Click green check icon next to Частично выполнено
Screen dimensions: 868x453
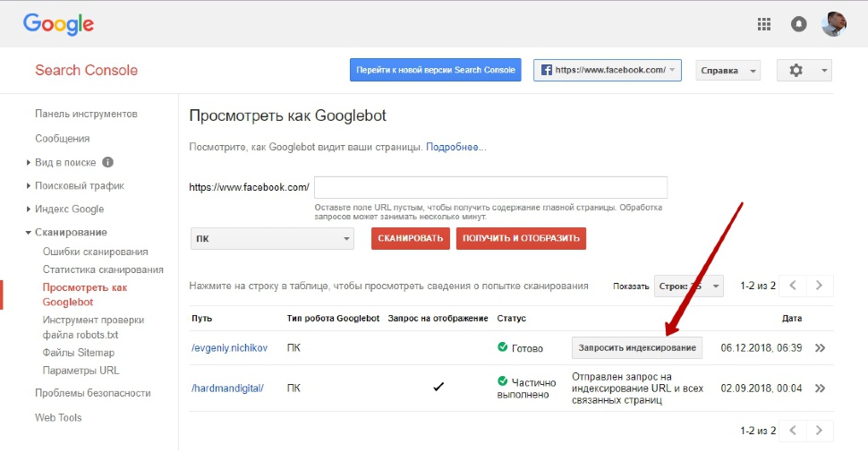coord(503,381)
